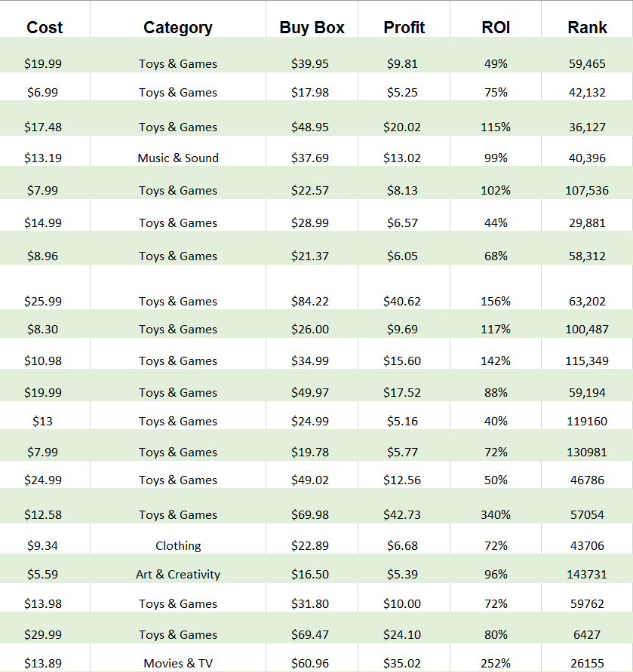Image resolution: width=633 pixels, height=672 pixels.
Task: Select the 107,536 rank cell
Action: pyautogui.click(x=587, y=191)
